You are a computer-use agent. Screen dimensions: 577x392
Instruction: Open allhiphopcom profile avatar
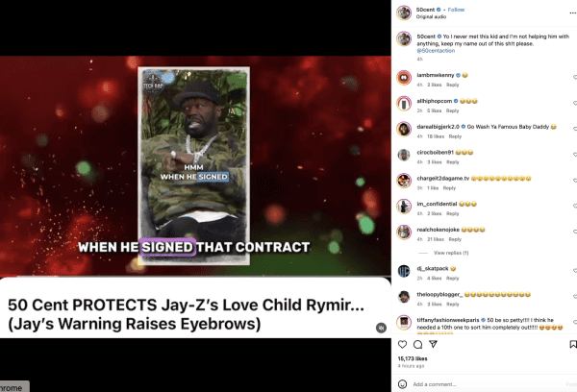click(404, 104)
